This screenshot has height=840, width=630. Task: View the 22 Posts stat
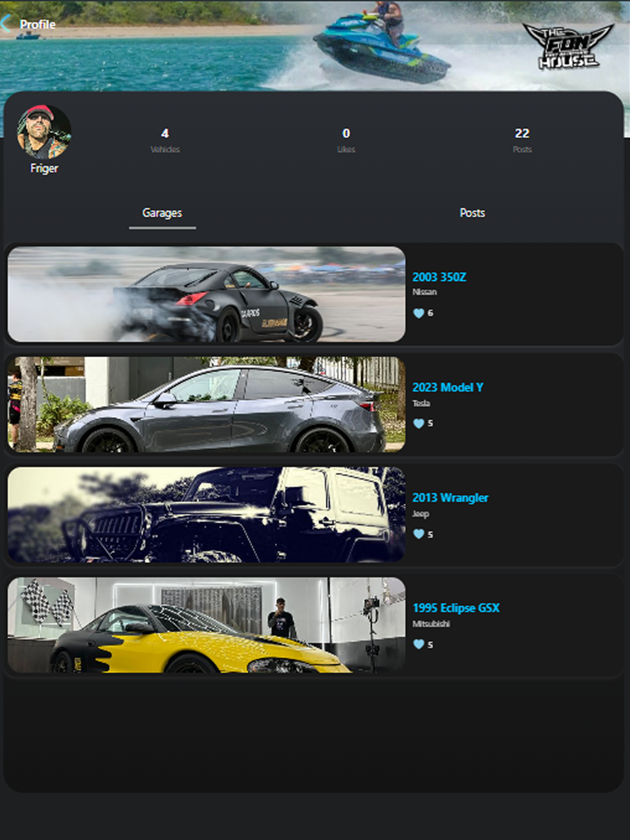pos(522,140)
